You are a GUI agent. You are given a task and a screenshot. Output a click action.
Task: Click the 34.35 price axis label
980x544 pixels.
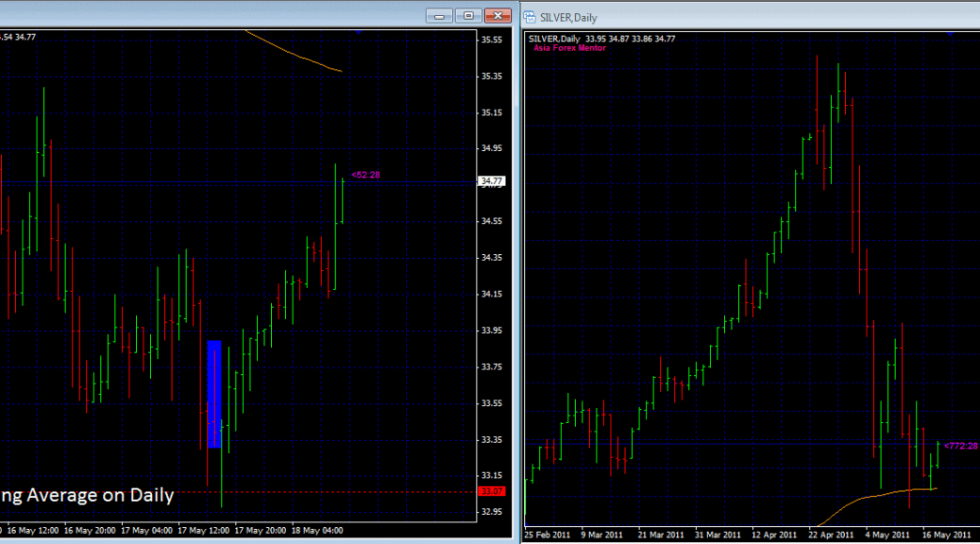pos(491,258)
